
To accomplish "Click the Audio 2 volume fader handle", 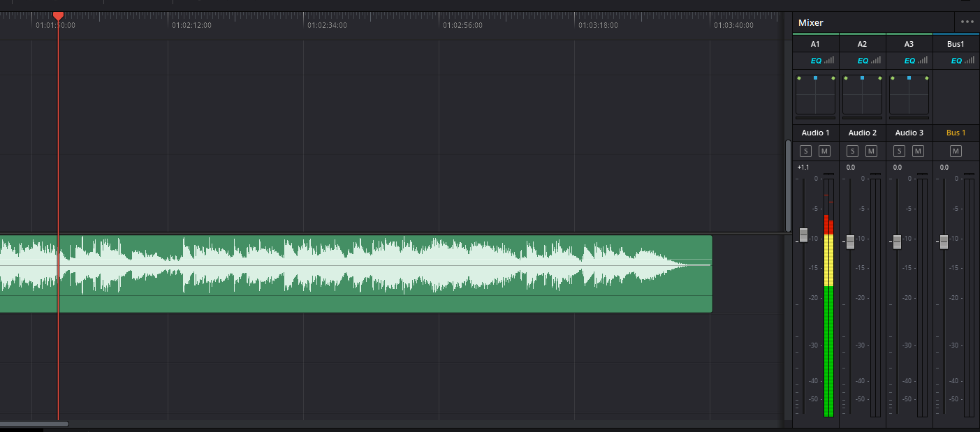I will point(850,242).
